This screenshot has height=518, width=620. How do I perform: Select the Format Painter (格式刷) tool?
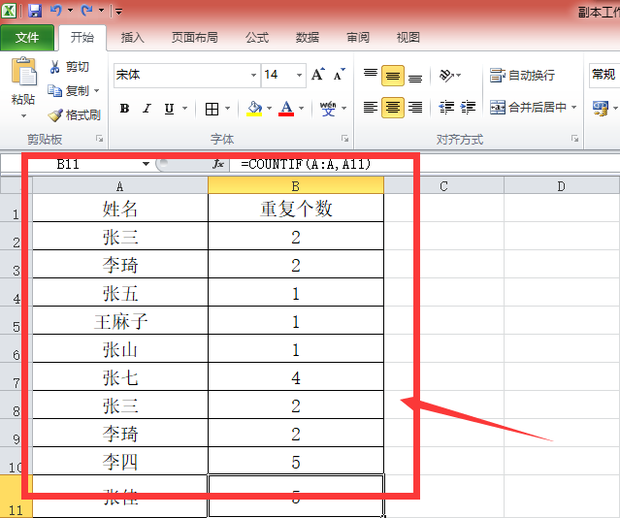point(74,115)
